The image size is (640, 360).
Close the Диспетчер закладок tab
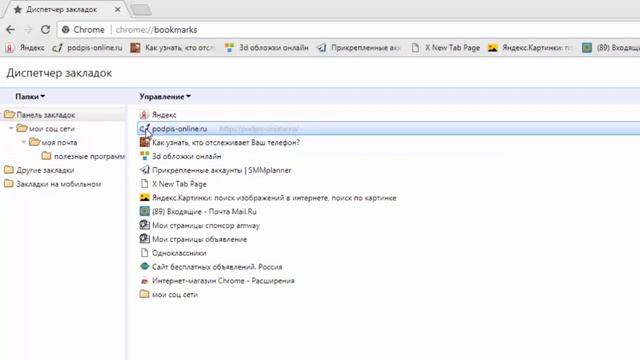click(x=118, y=9)
